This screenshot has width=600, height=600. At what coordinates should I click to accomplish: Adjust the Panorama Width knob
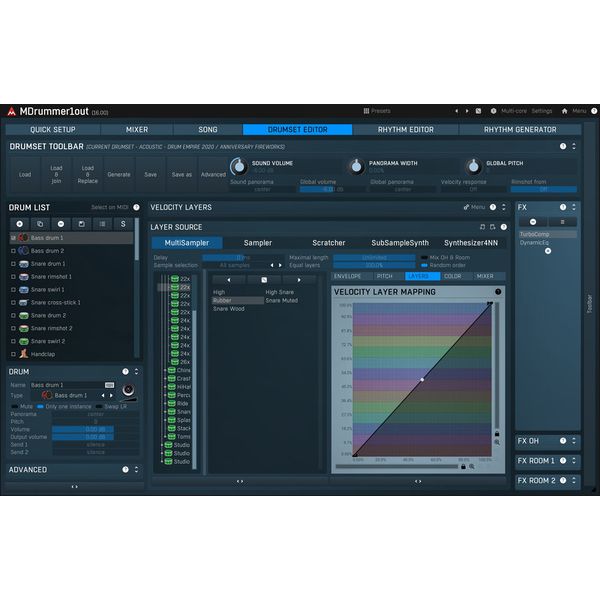pos(356,166)
